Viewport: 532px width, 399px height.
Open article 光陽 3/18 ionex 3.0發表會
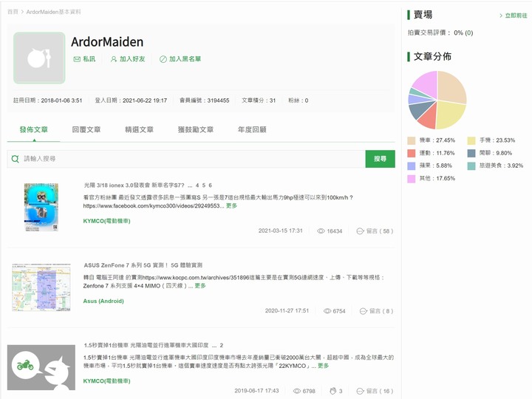point(134,185)
